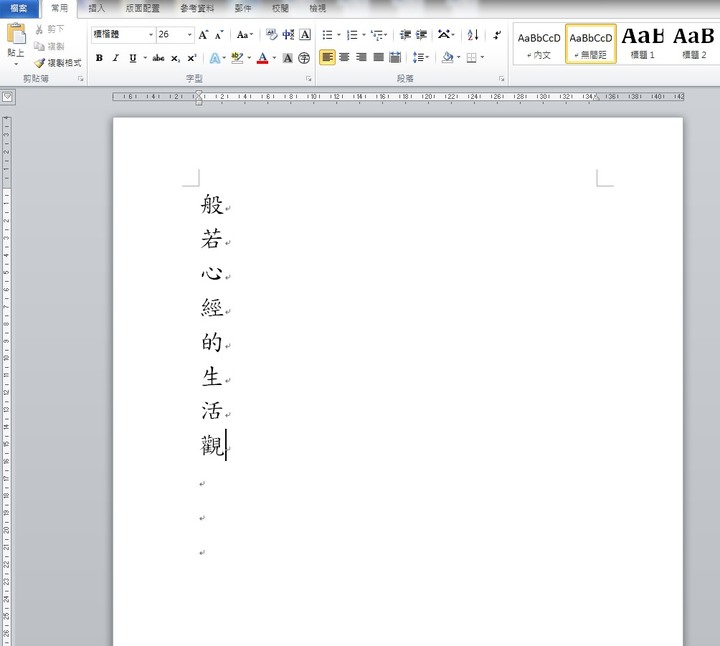Viewport: 720px width, 646px height.
Task: Click the Grow Font (larger A) icon
Action: (203, 35)
